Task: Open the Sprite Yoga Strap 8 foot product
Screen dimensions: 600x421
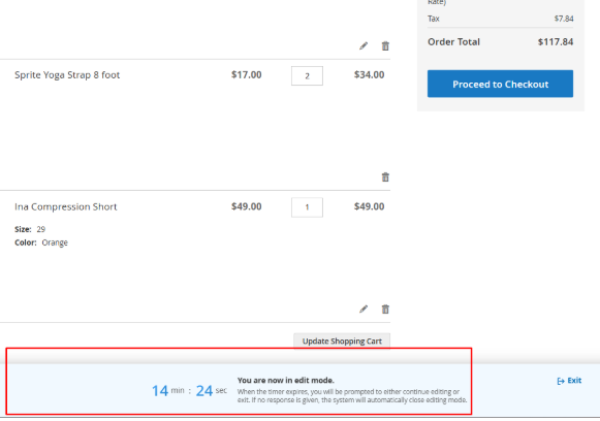Action: [67, 75]
